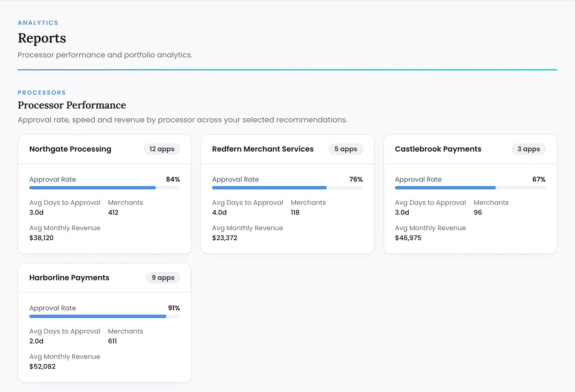Click Northgate's $38,120 monthly revenue
The image size is (575, 392).
41,238
